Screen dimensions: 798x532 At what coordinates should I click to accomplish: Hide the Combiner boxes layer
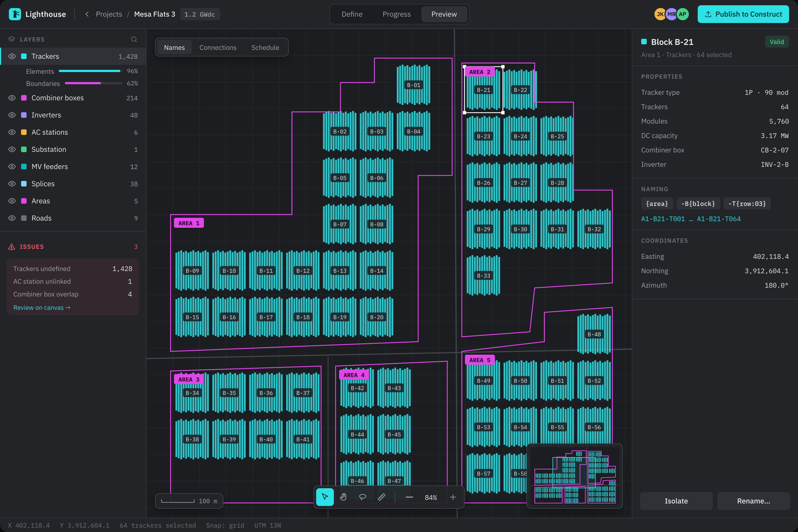12,98
